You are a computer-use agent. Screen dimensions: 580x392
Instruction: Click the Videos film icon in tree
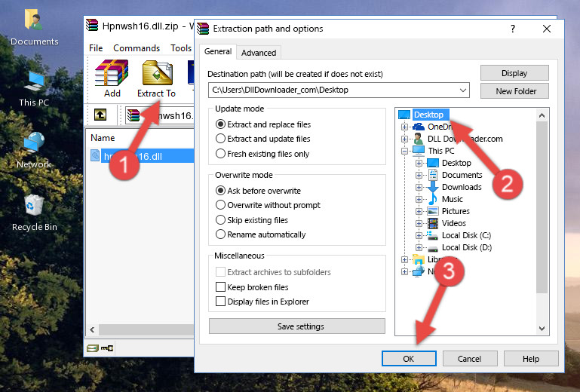coord(433,223)
